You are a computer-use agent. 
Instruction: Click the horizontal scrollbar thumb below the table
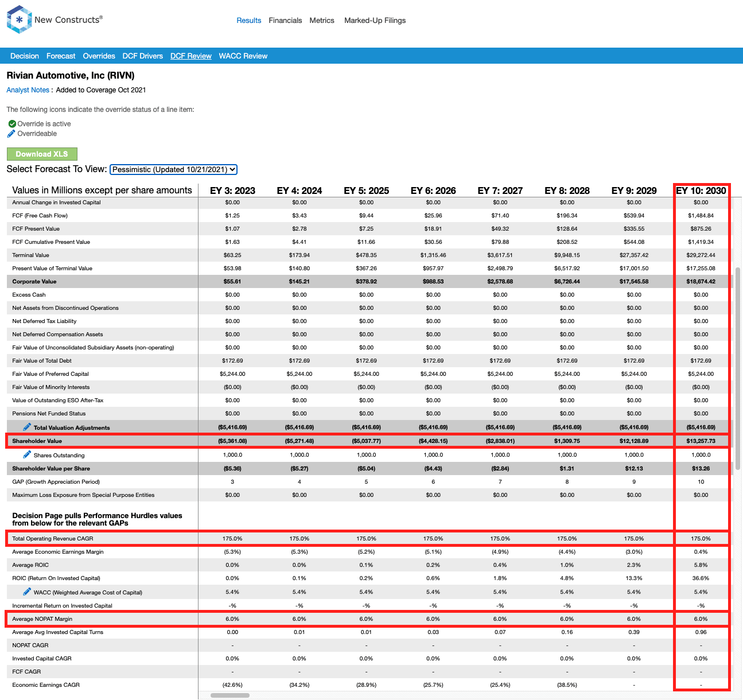pyautogui.click(x=229, y=695)
